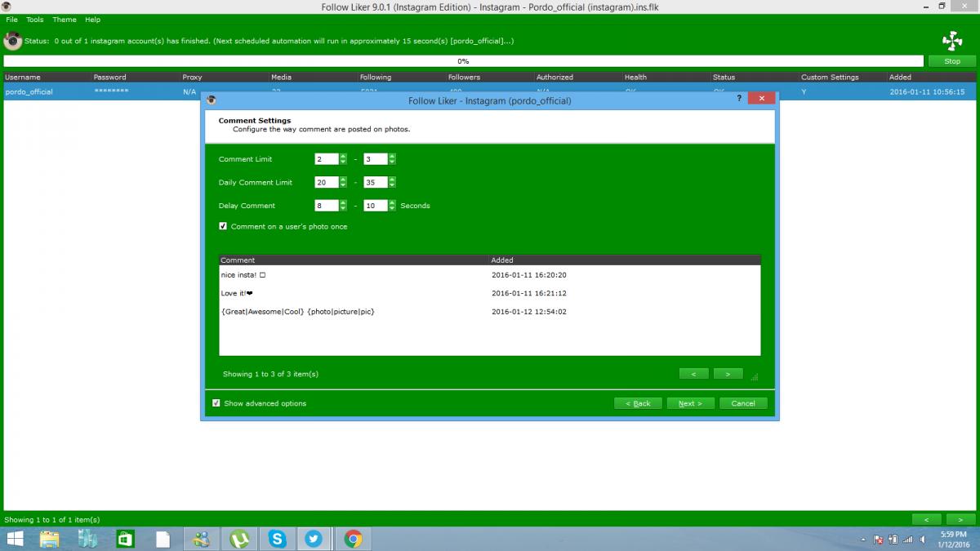Click the Password column header
Viewport: 980px width, 551px height.
click(x=135, y=77)
